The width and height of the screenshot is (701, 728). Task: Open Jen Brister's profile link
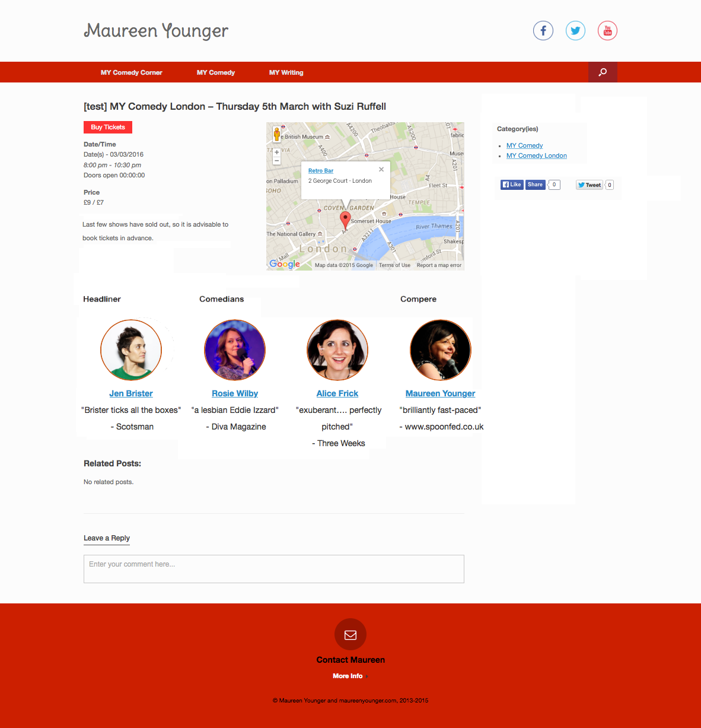click(x=131, y=393)
